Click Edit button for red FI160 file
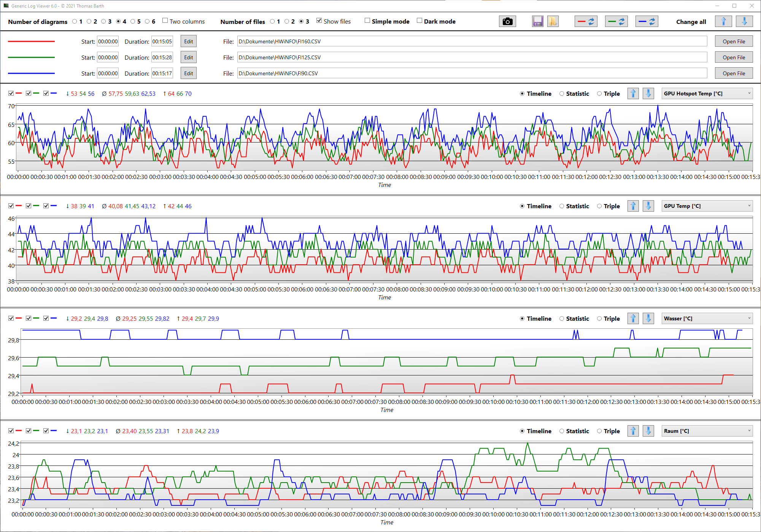 (x=189, y=41)
